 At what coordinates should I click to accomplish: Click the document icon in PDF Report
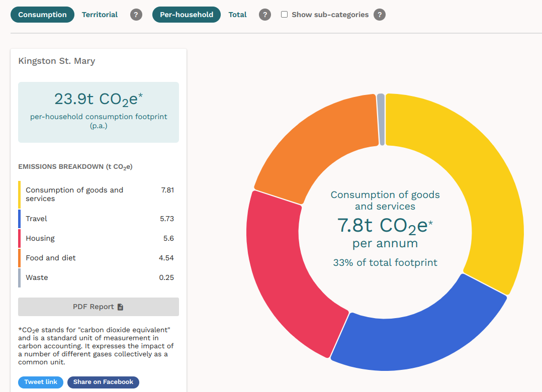click(120, 307)
